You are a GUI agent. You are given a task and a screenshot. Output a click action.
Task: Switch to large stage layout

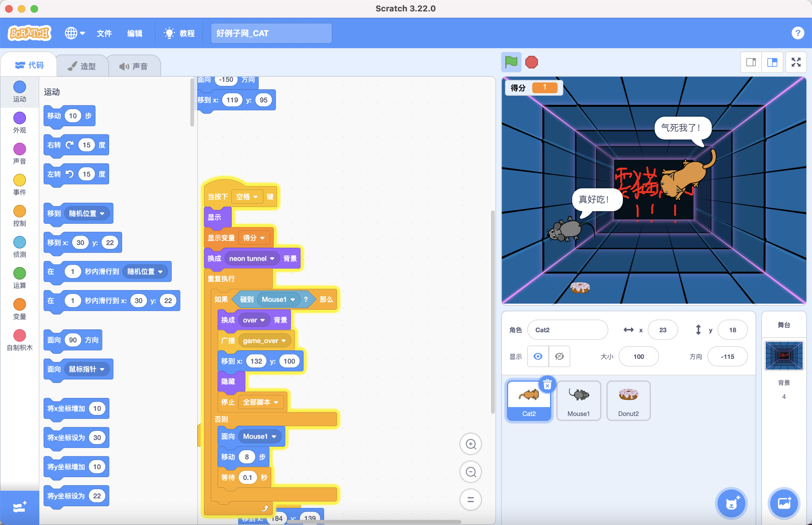click(772, 62)
